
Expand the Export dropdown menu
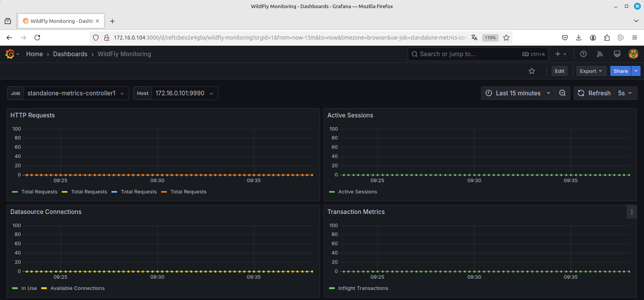pos(591,71)
